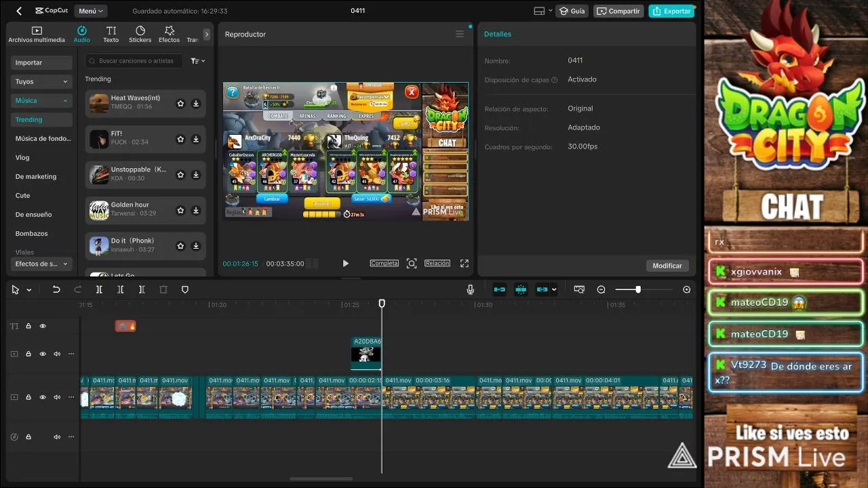The height and width of the screenshot is (488, 868).
Task: Select the Audio tab
Action: pyautogui.click(x=82, y=35)
